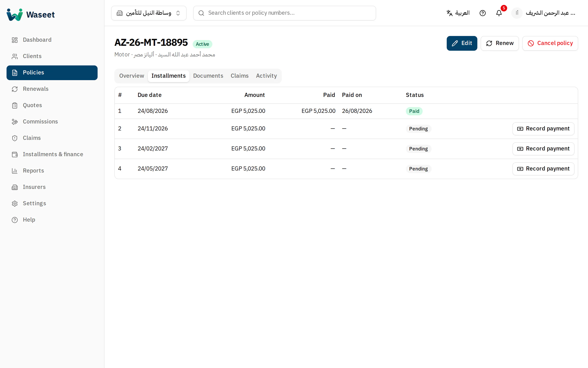
Task: Click policy number AZ-26-MT-18895 heading
Action: [151, 43]
